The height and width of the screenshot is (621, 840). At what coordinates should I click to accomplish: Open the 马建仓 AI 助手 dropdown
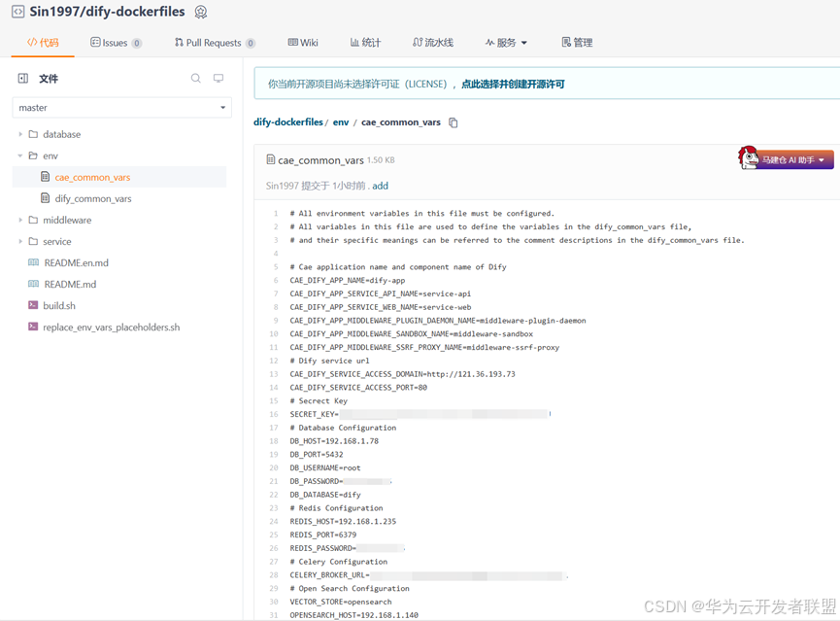(786, 158)
